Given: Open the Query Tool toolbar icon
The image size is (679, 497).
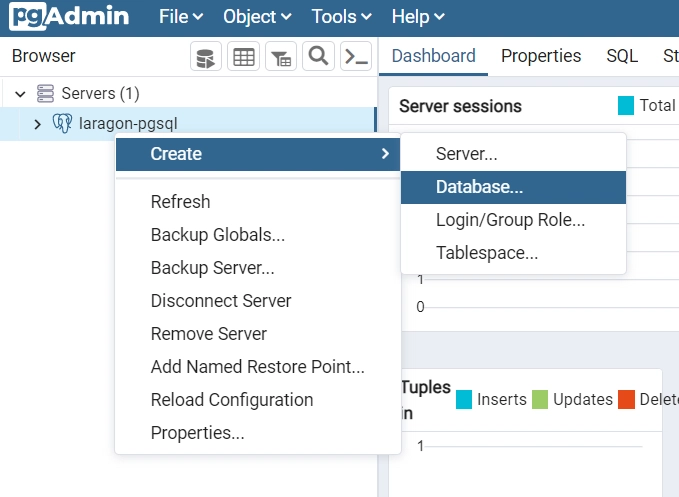Looking at the screenshot, I should click(x=206, y=56).
